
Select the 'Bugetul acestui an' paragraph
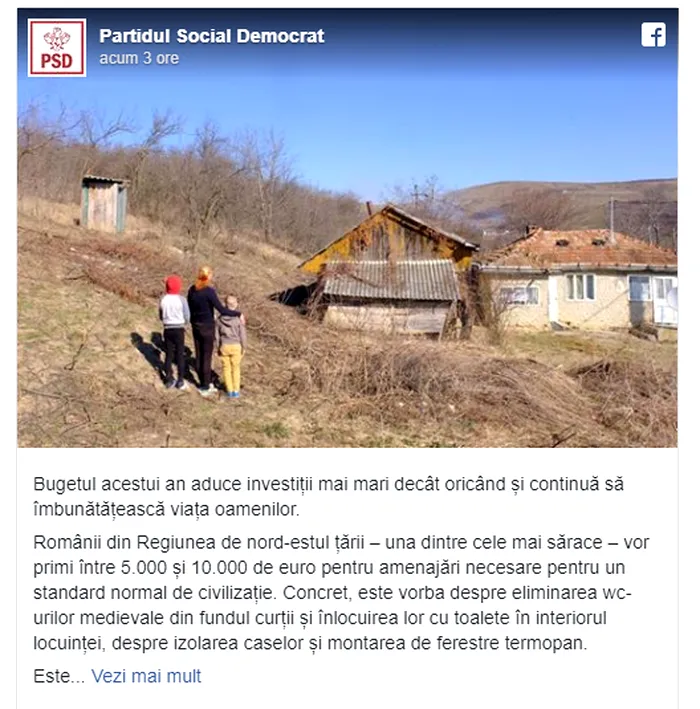click(328, 496)
